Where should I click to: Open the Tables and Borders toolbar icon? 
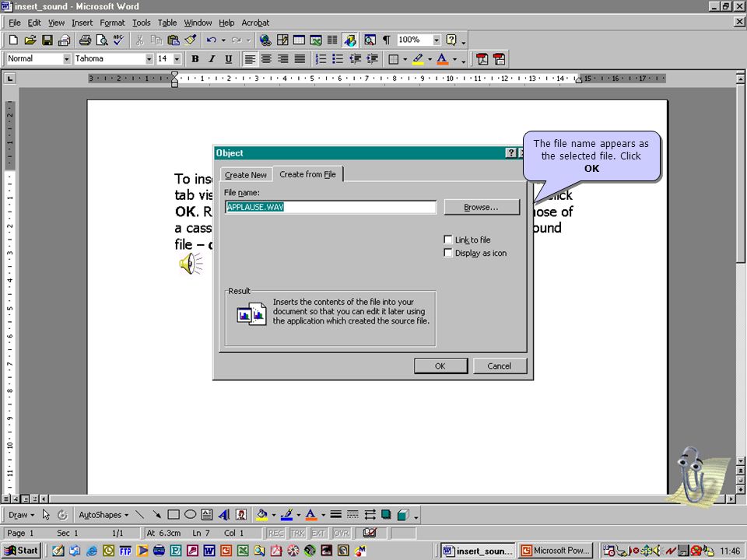[x=282, y=40]
